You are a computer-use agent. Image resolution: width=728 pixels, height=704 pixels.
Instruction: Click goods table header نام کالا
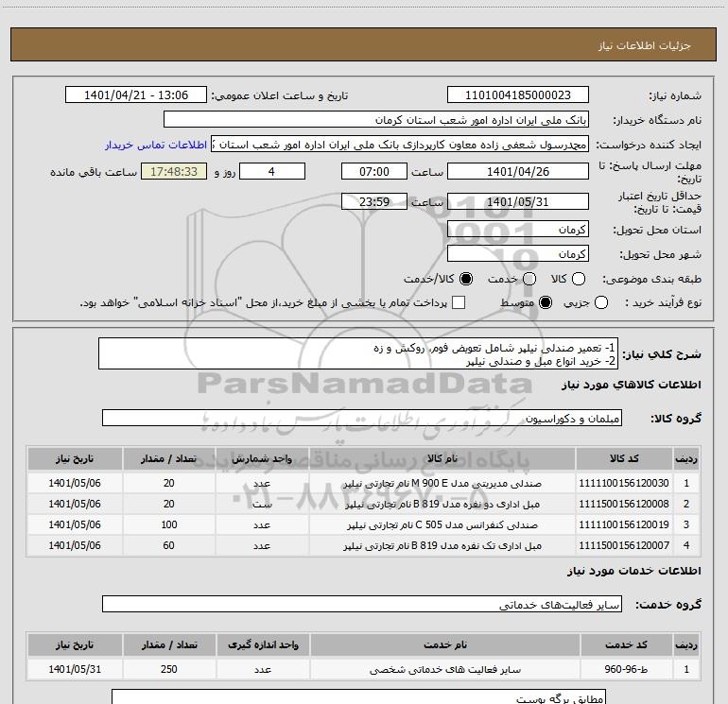tap(442, 459)
